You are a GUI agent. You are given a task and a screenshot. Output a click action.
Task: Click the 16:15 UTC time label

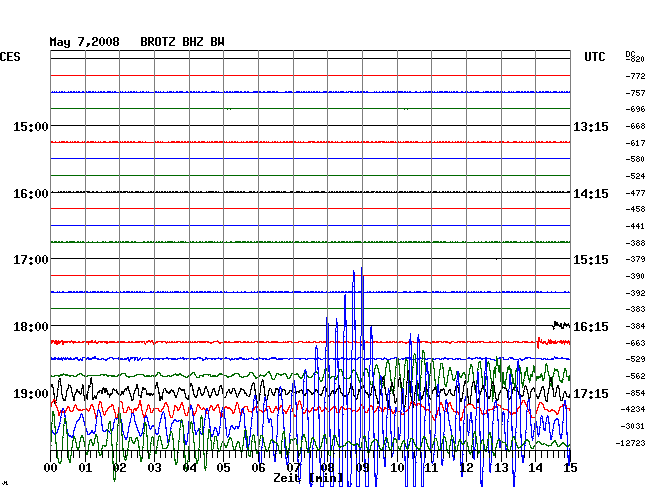591,327
